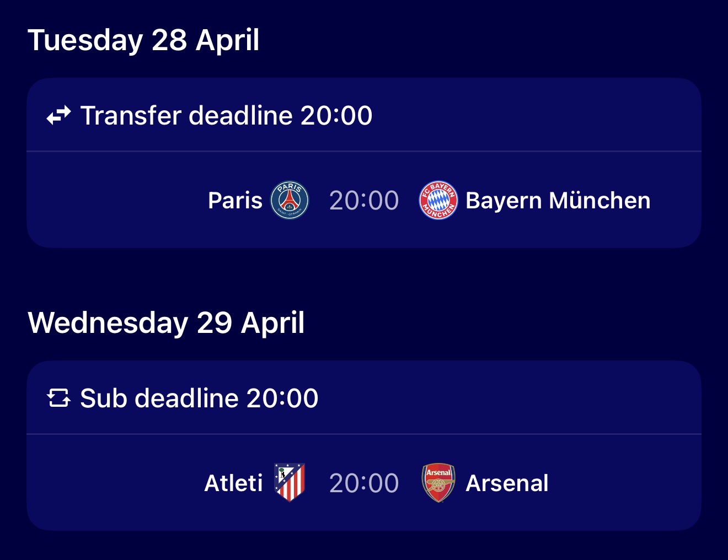728x560 pixels.
Task: Click the Paris team name
Action: [235, 201]
